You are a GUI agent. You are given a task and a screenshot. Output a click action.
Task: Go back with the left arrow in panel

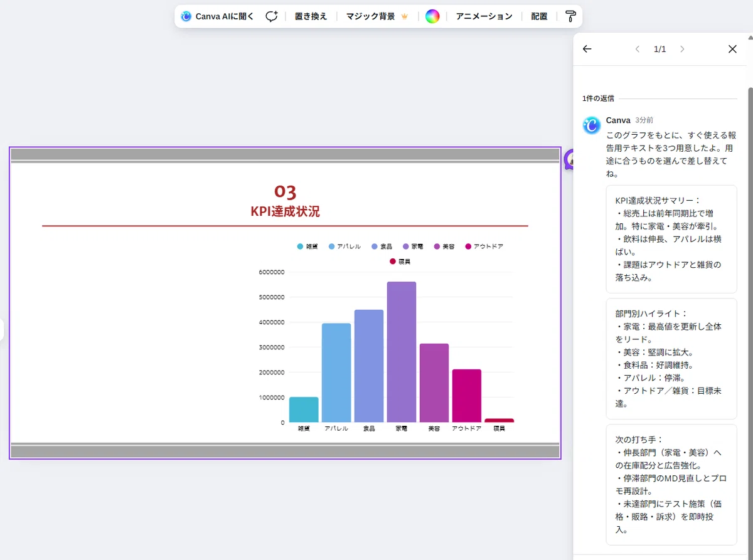pos(587,49)
